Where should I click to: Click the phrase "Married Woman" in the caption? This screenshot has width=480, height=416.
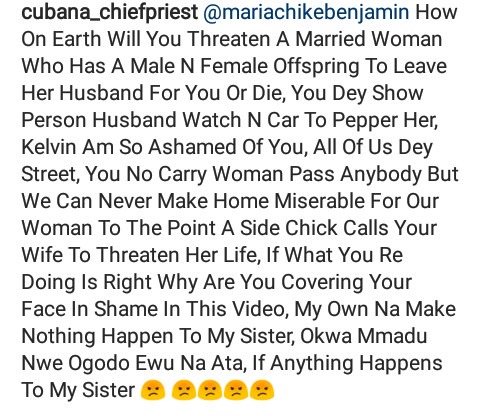coord(369,39)
